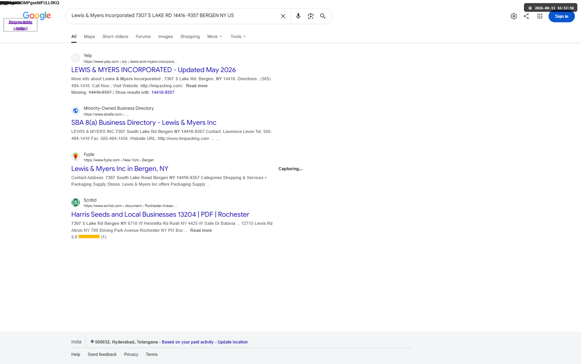The width and height of the screenshot is (588, 364).
Task: Clear the search box text
Action: coord(283,16)
